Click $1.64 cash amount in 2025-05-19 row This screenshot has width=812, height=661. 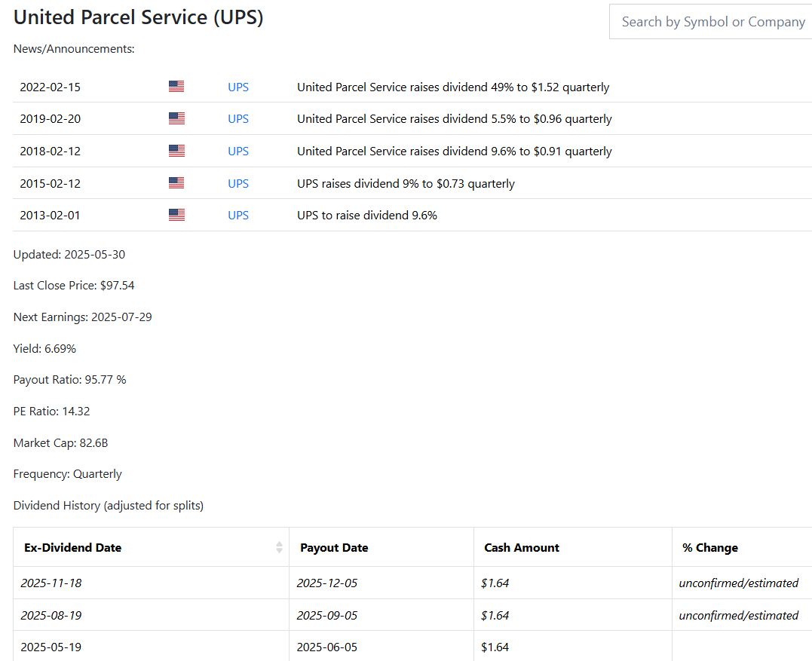(x=495, y=647)
